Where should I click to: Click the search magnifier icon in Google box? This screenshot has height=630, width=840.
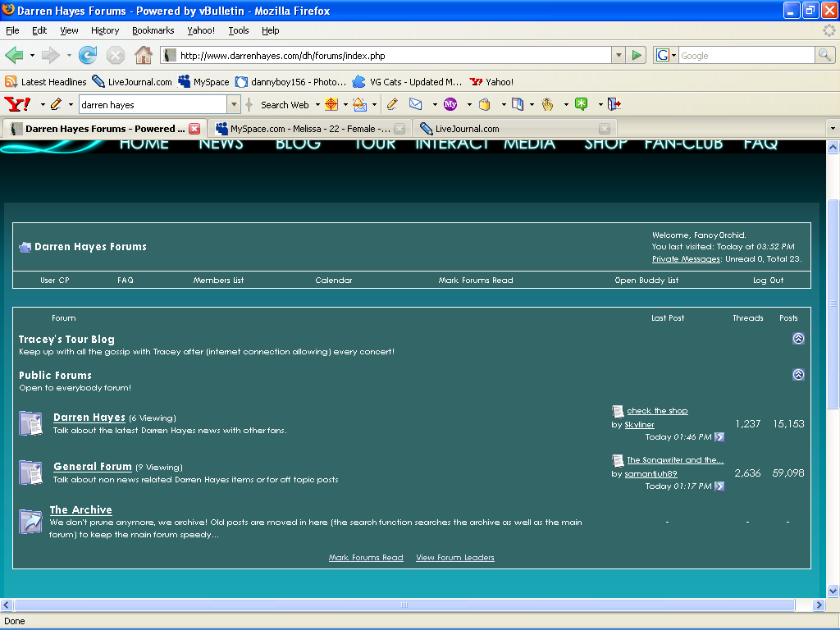click(824, 55)
